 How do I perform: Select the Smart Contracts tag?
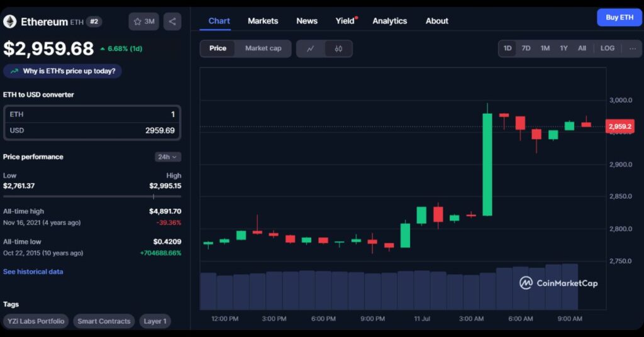(x=104, y=321)
